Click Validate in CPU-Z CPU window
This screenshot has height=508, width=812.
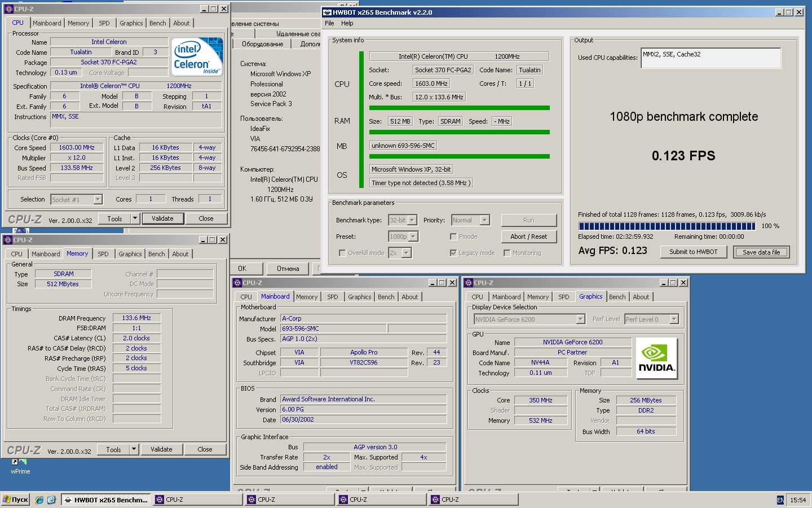coord(162,218)
